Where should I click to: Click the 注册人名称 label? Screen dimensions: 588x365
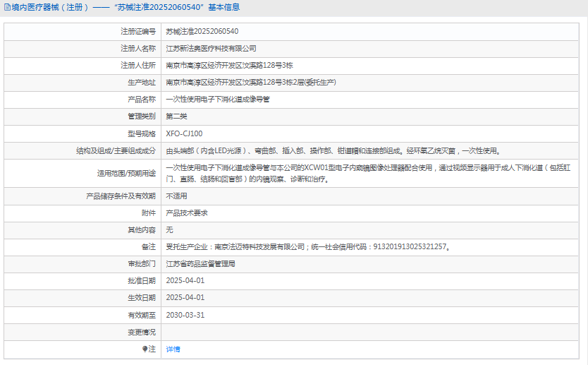138,49
